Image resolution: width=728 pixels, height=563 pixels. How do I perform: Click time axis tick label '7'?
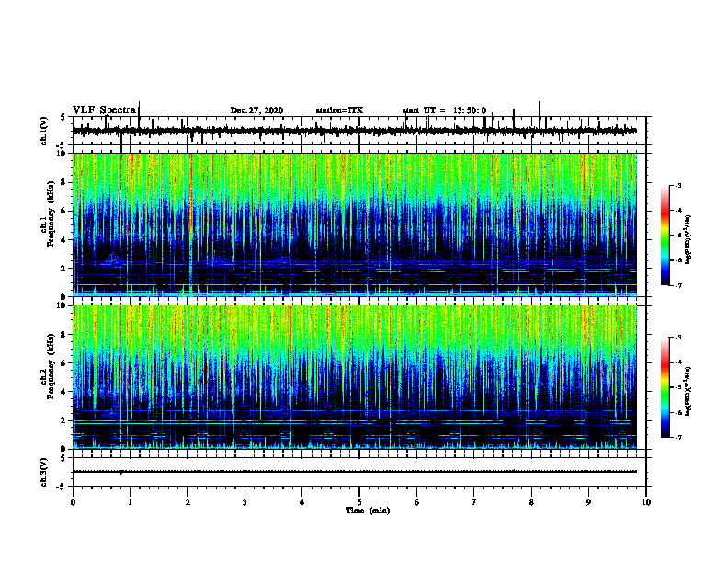474,502
